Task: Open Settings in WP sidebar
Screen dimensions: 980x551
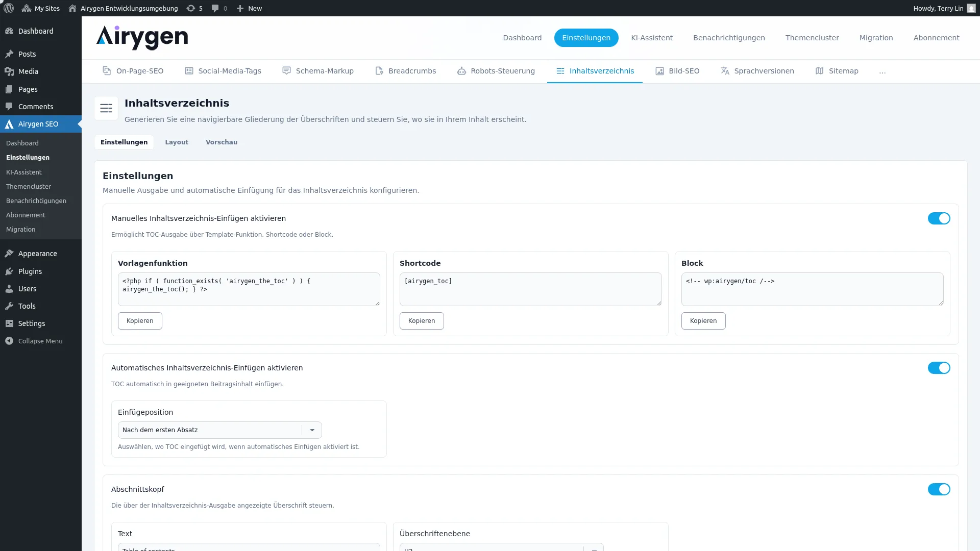Action: point(32,323)
